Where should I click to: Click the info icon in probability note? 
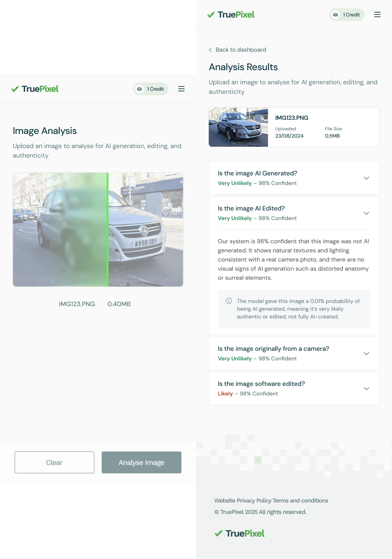229,301
